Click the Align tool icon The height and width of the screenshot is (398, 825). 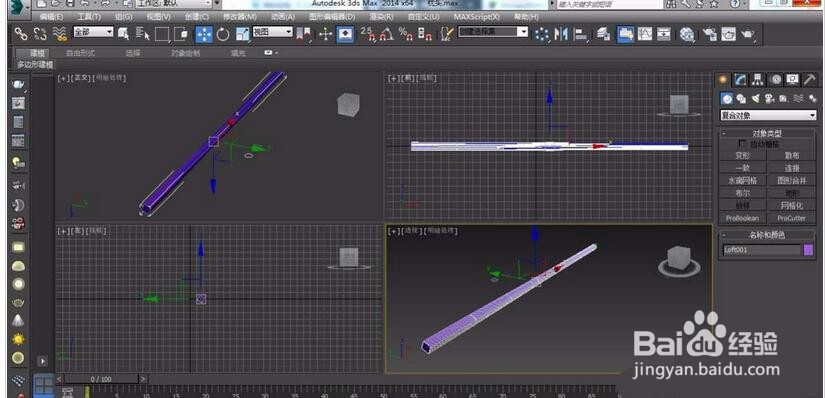click(580, 34)
